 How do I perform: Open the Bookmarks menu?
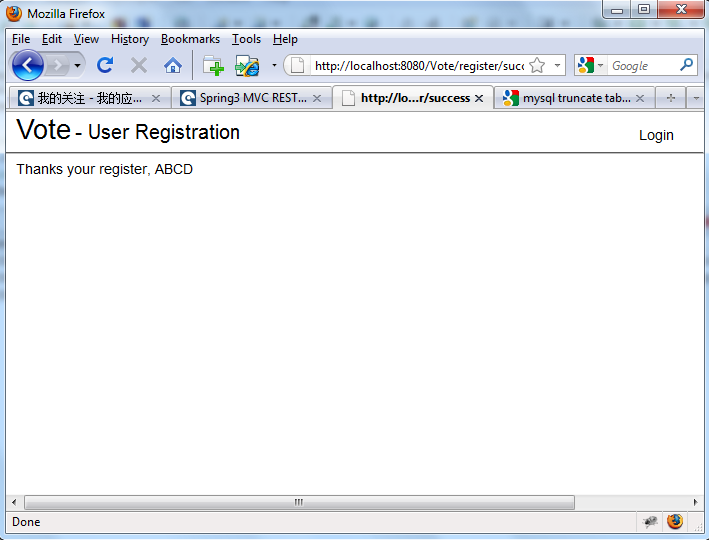coord(190,39)
